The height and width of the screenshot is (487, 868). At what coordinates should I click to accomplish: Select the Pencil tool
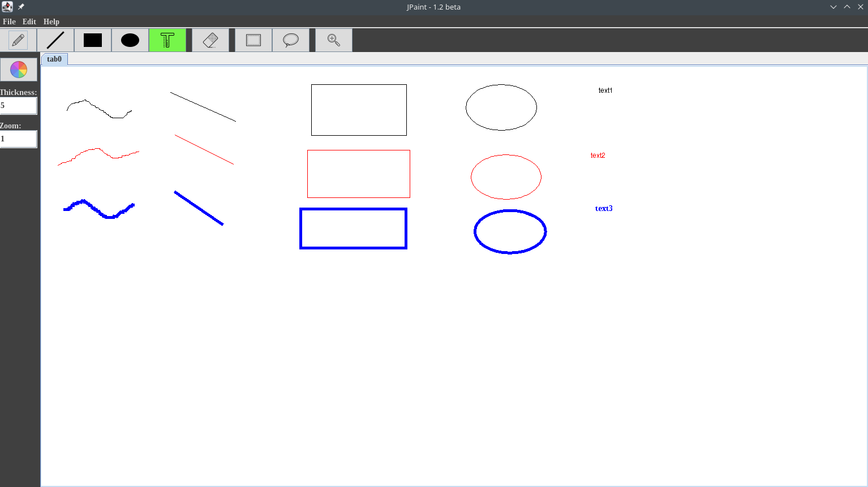(18, 40)
